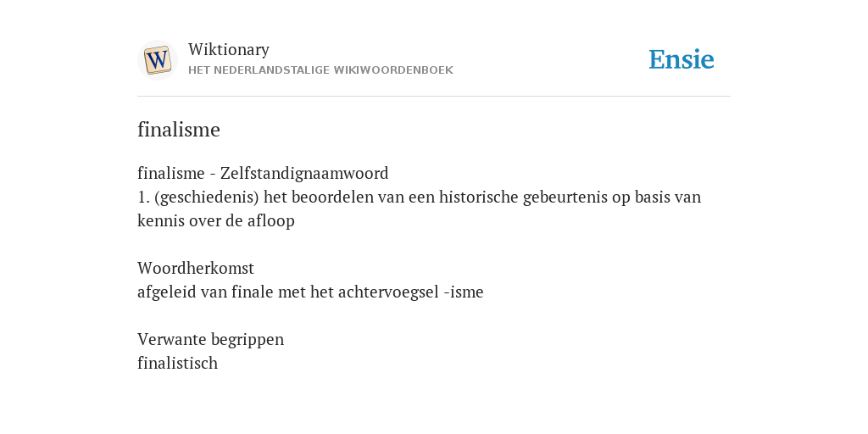
Task: Click the finalisme heading
Action: (179, 130)
